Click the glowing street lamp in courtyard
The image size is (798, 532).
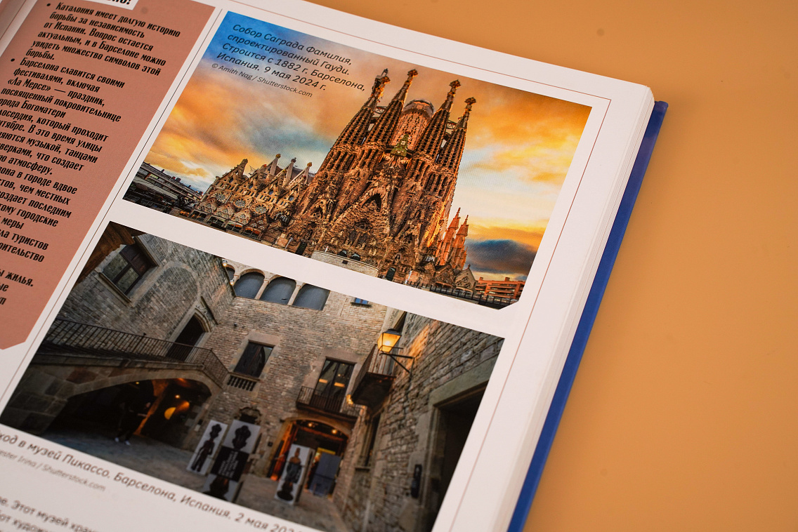coord(388,341)
